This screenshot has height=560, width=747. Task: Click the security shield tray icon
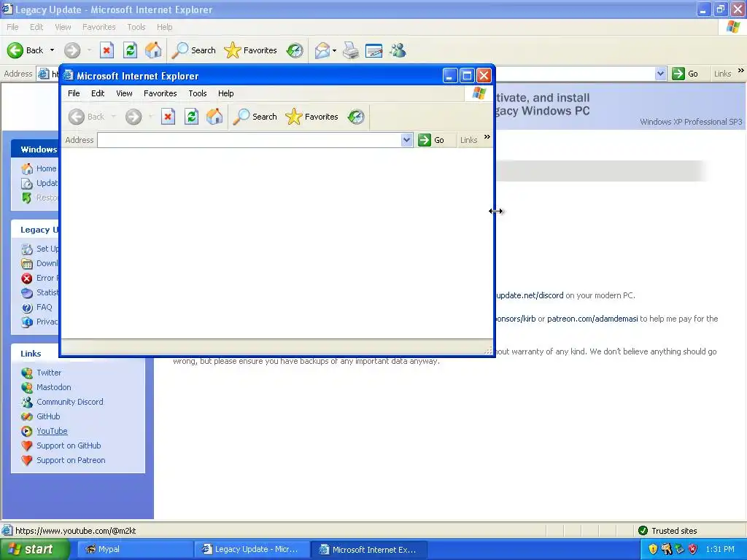click(653, 549)
